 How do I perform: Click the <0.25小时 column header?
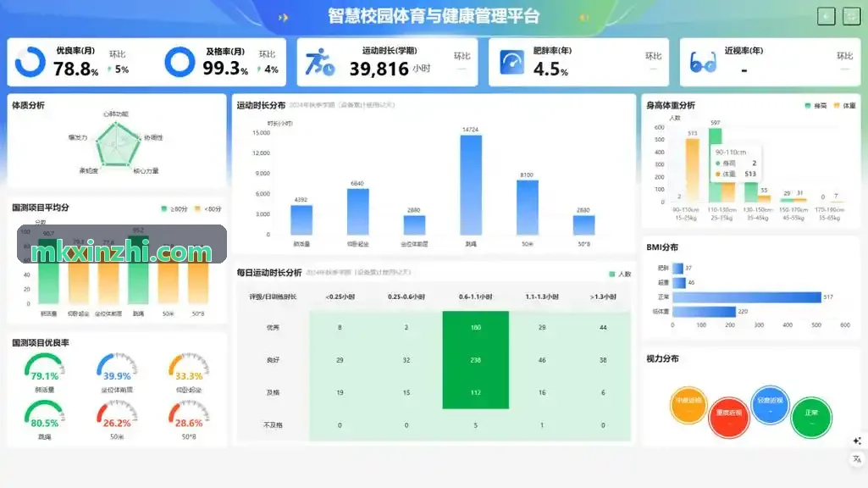click(340, 297)
